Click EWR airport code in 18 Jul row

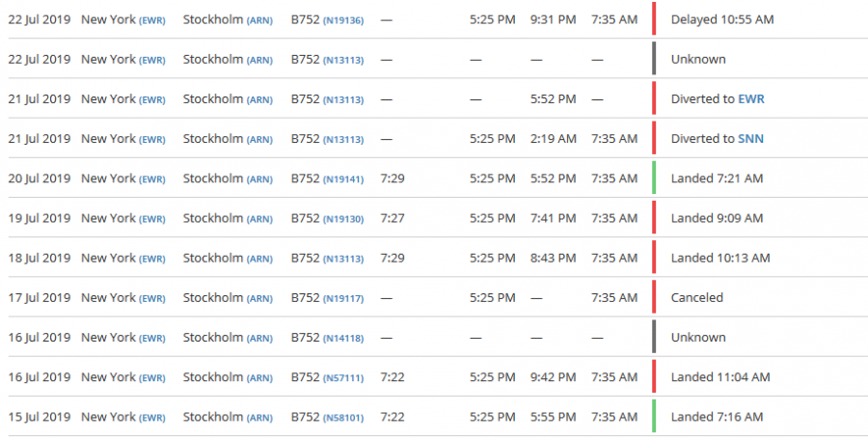coord(152,259)
